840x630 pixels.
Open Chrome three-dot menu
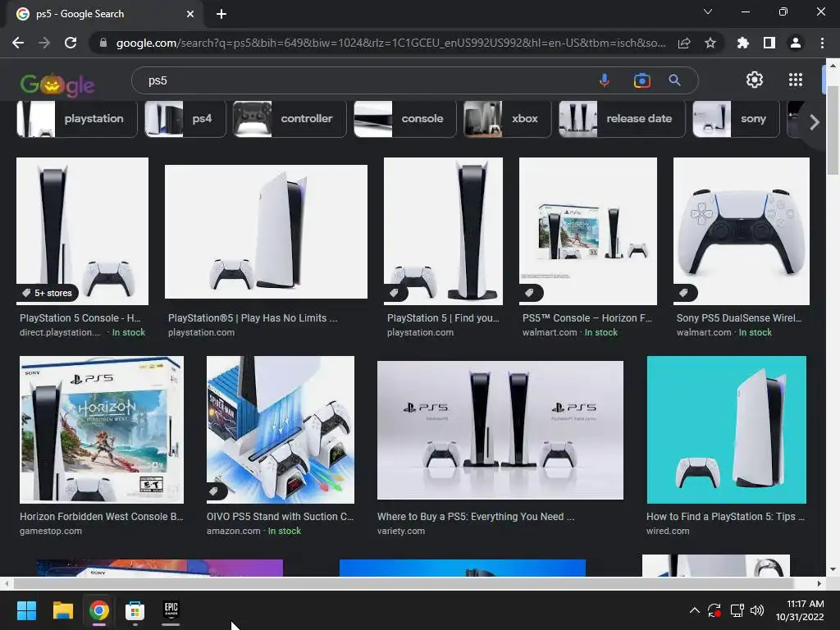click(822, 43)
